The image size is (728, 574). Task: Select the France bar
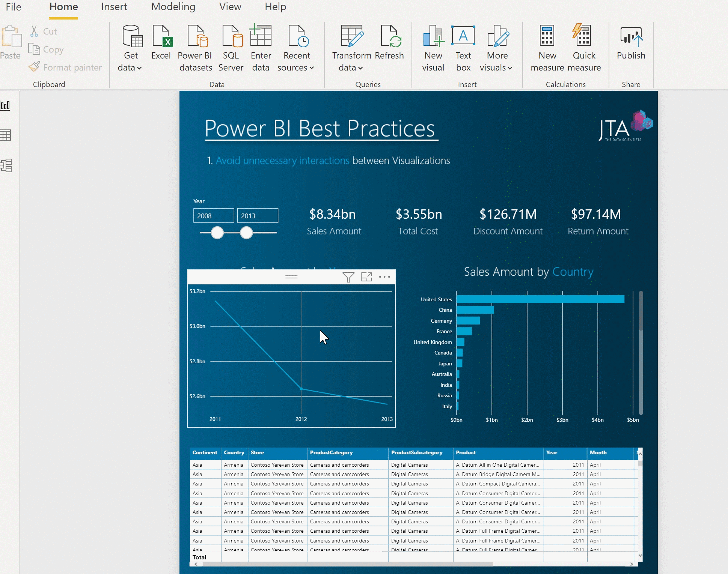[x=464, y=331]
